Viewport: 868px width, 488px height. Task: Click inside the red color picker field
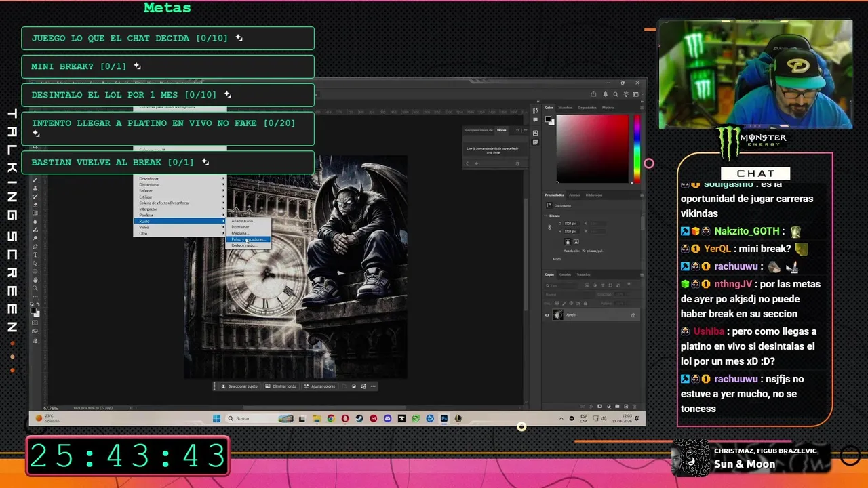(x=593, y=148)
